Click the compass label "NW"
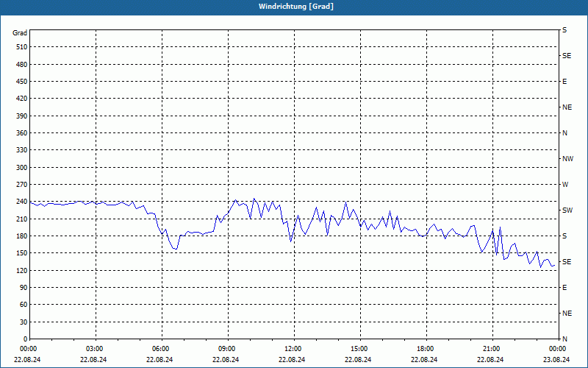The image size is (588, 368). 567,159
